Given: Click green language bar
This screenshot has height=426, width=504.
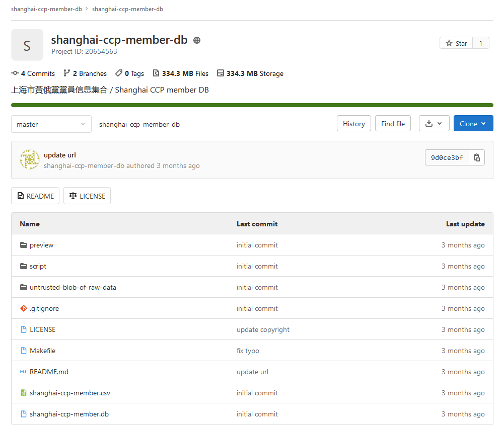Looking at the screenshot, I should pyautogui.click(x=252, y=105).
